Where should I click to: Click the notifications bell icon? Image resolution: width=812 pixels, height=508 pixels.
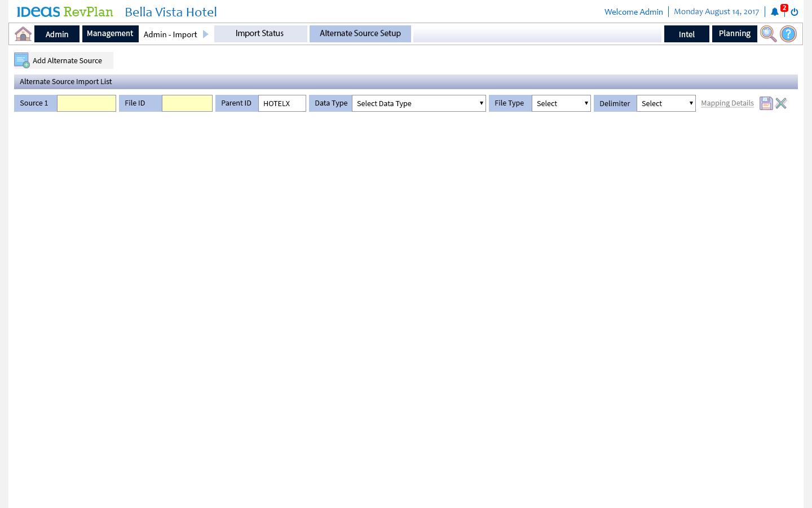click(x=775, y=12)
